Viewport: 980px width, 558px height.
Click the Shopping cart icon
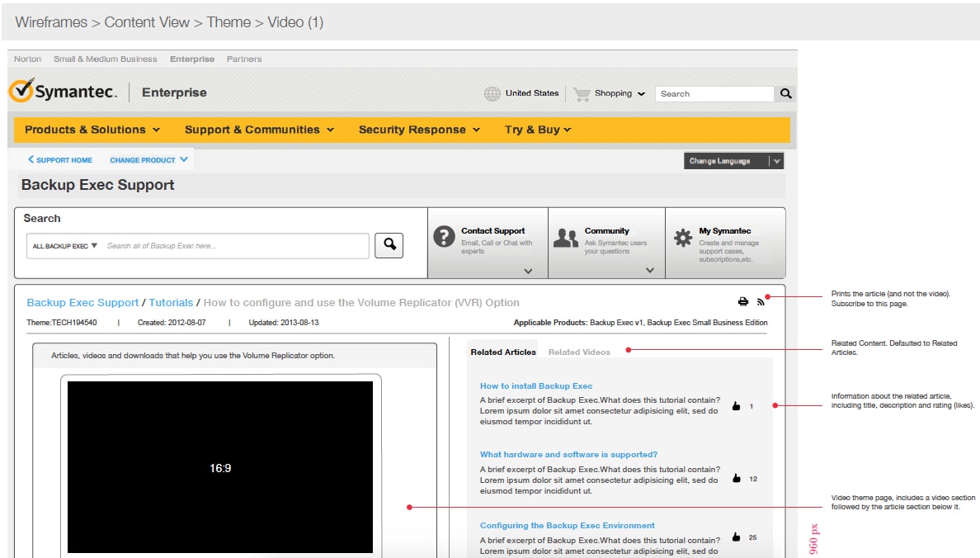click(x=583, y=93)
